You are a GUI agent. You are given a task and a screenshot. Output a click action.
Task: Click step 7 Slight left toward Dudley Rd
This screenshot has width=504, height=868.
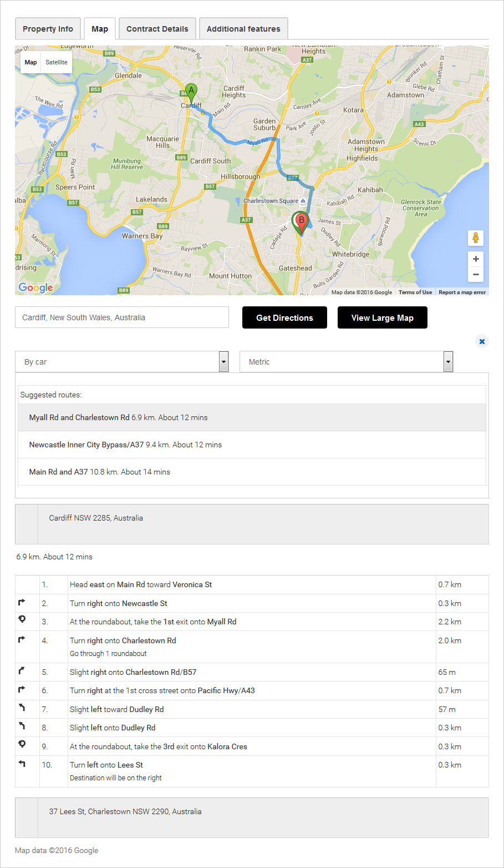coord(252,709)
